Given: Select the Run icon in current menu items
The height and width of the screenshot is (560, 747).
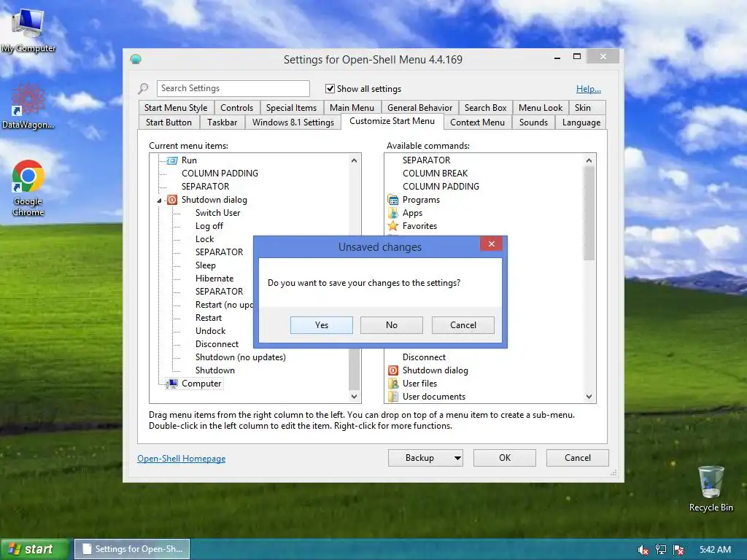Looking at the screenshot, I should coord(172,160).
